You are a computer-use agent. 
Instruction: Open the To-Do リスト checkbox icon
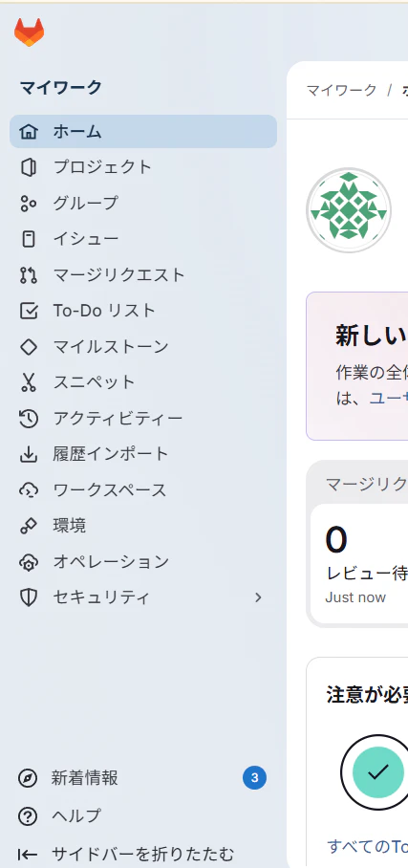[29, 311]
